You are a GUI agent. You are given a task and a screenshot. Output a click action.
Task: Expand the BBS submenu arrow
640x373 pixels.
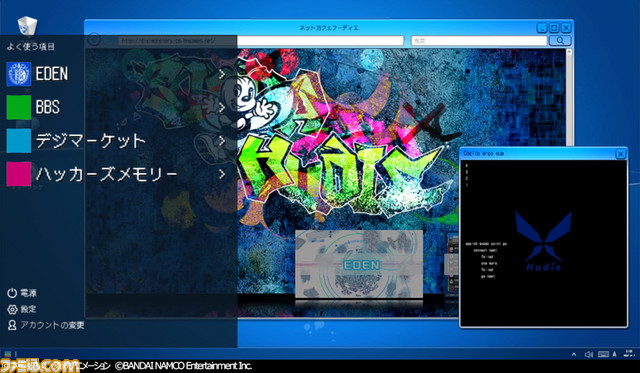pos(222,107)
